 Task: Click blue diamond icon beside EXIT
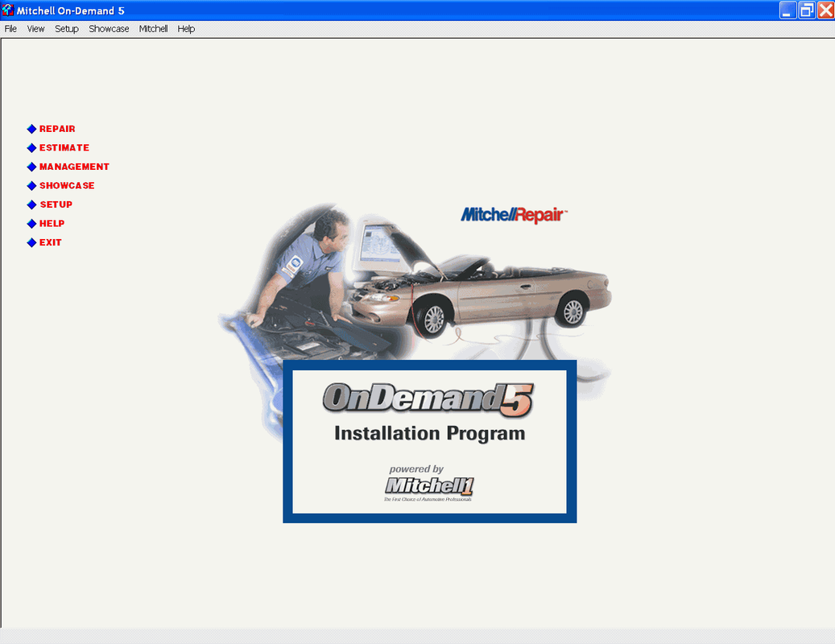pyautogui.click(x=31, y=242)
